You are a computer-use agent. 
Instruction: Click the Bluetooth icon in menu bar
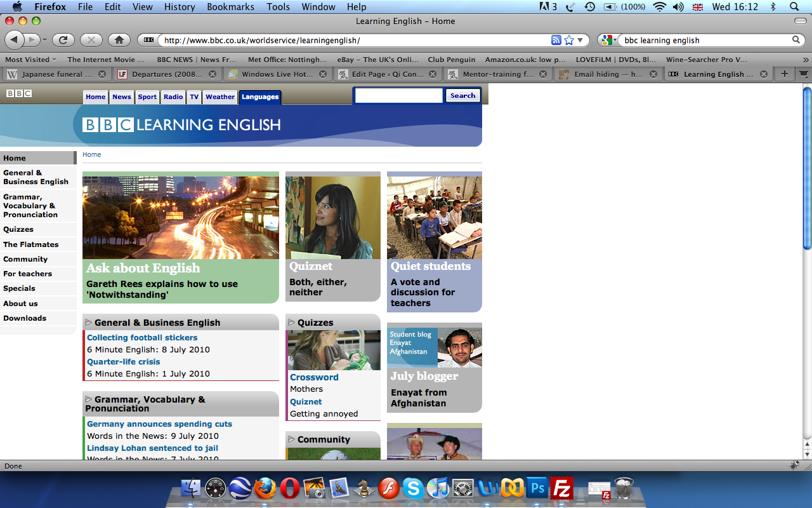773,7
